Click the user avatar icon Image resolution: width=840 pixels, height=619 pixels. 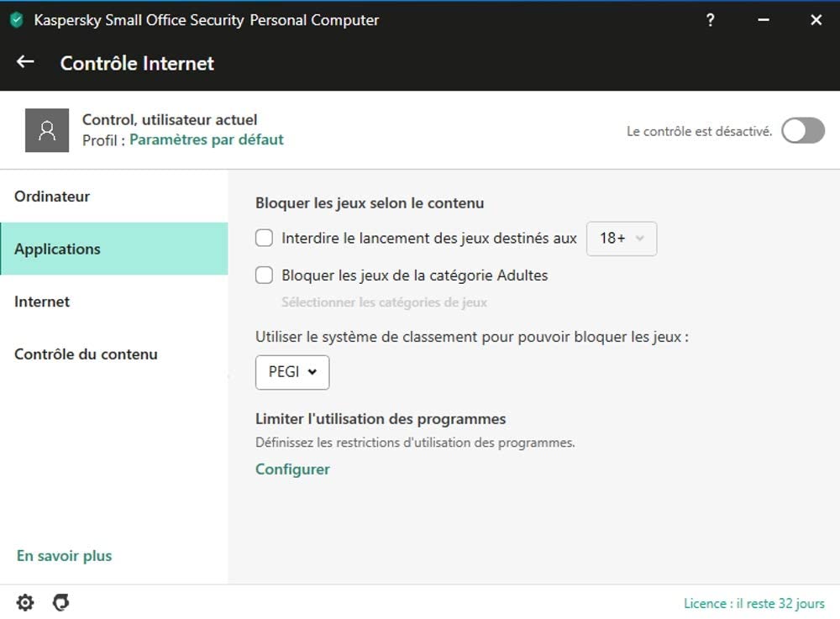[47, 130]
